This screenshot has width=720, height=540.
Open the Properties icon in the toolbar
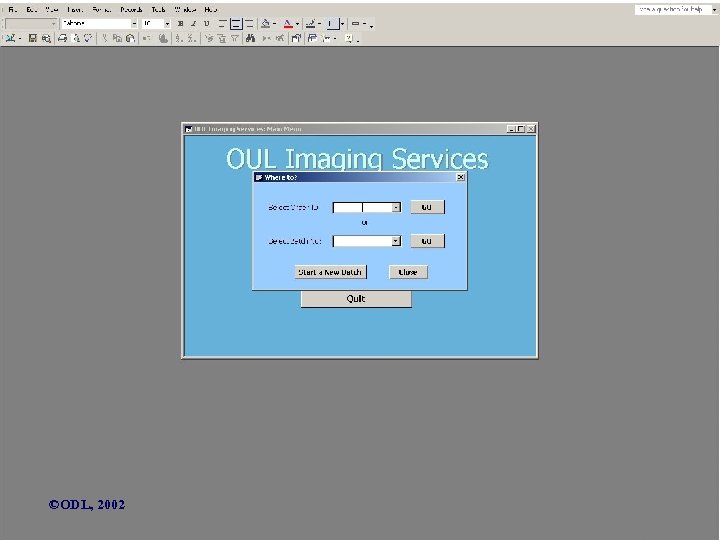[296, 38]
